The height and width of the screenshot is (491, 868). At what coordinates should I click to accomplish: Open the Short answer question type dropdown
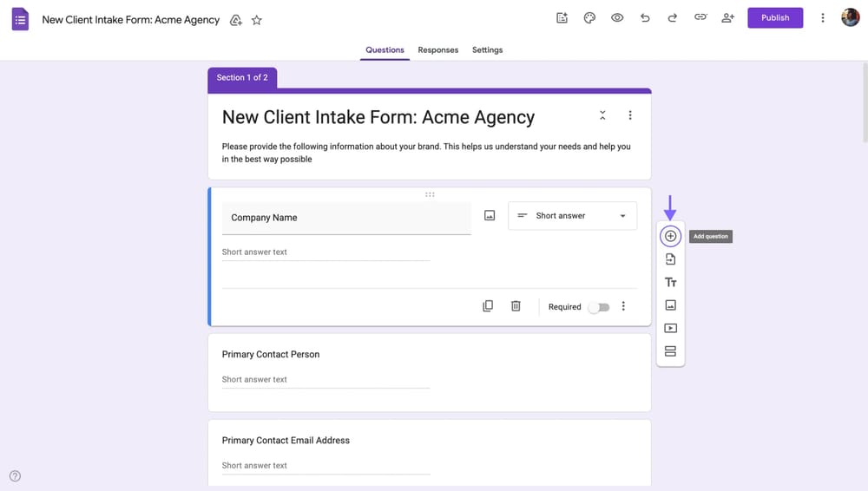click(x=572, y=216)
